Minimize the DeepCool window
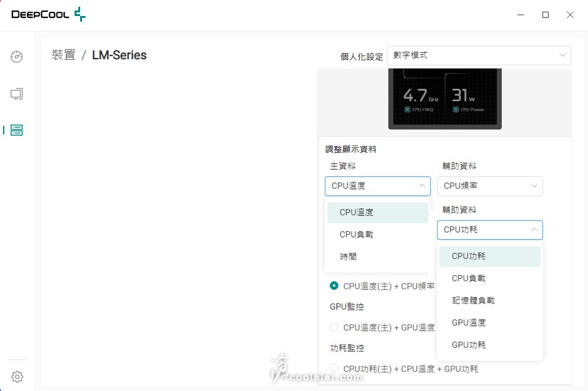 click(521, 15)
